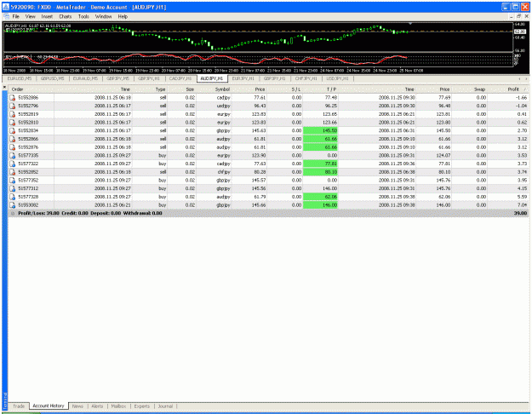Select the AUDJPY,H1 chart tab
The height and width of the screenshot is (414, 532).
pyautogui.click(x=212, y=78)
